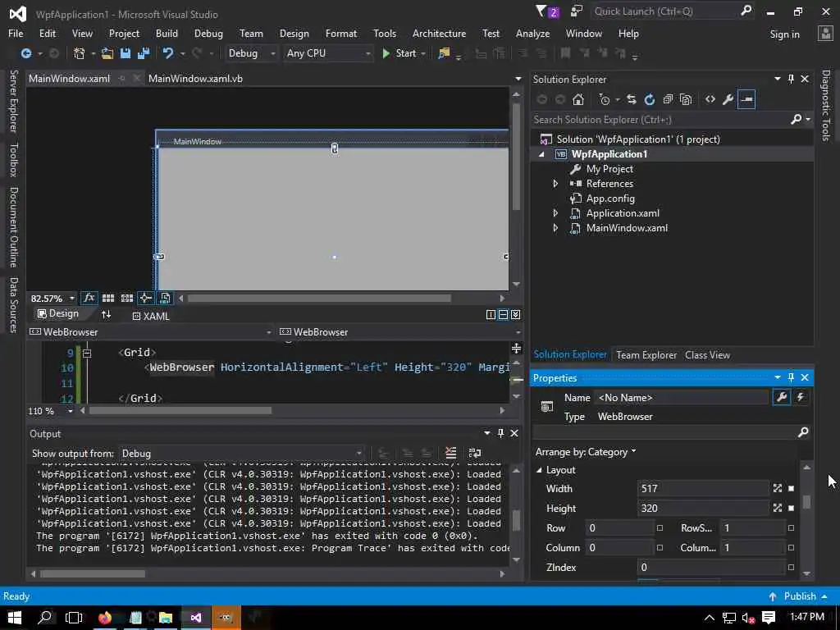Click the Navigate Backward toolbar arrow

[x=25, y=53]
